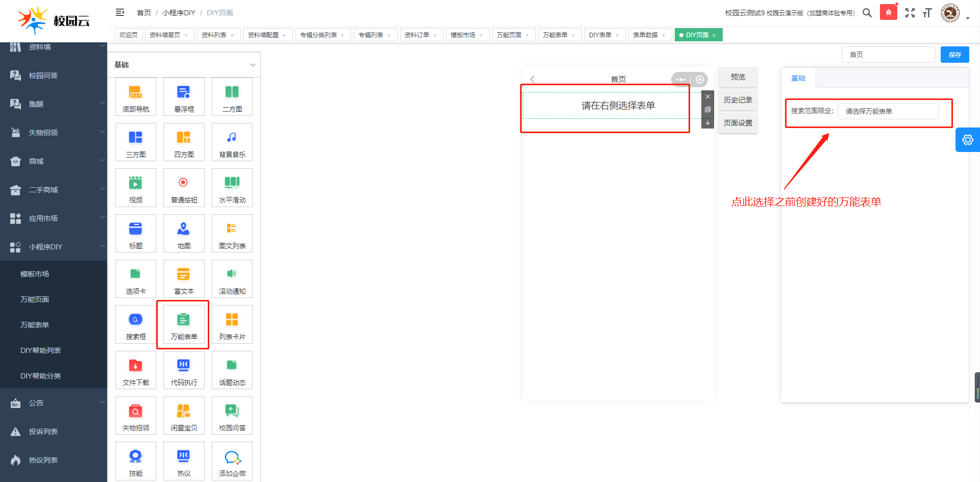This screenshot has height=482, width=980.
Task: Open the search icon in header
Action: click(x=867, y=13)
